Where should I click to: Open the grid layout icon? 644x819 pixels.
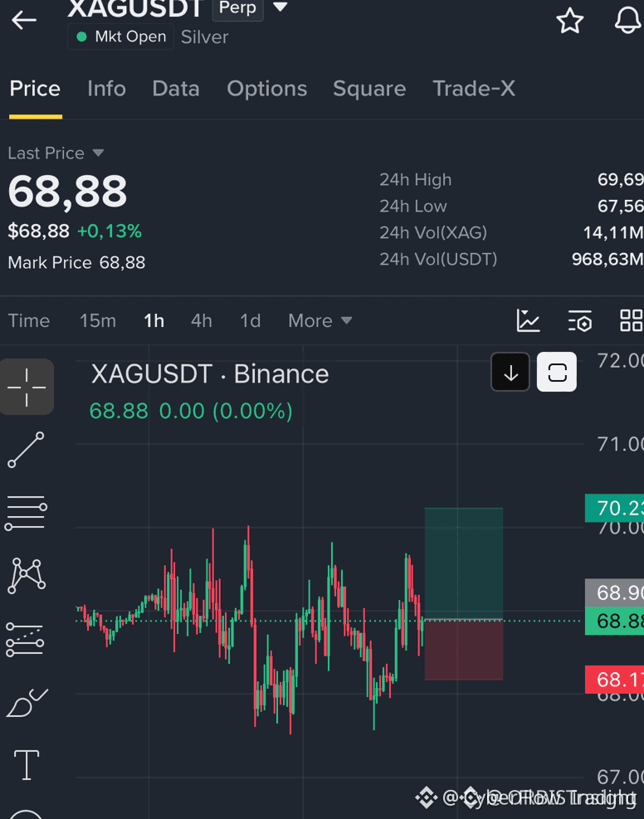coord(631,320)
